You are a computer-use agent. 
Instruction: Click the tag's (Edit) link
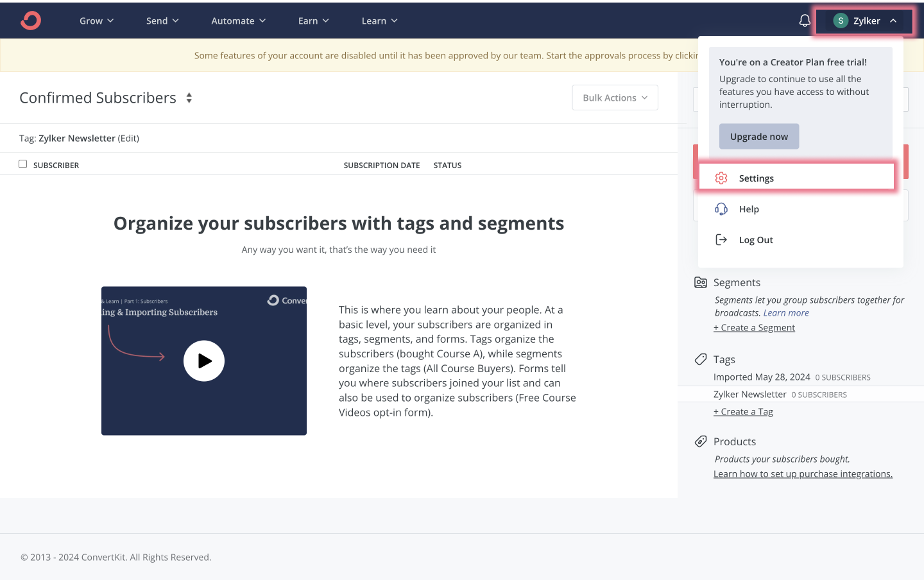[128, 138]
